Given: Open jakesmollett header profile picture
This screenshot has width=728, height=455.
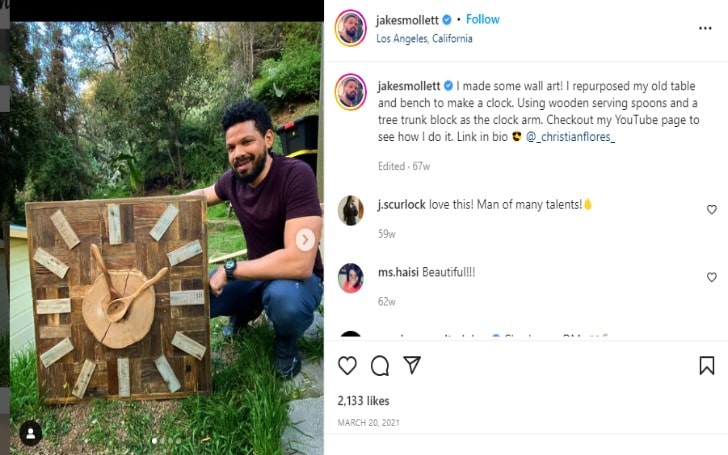Looking at the screenshot, I should (x=350, y=28).
